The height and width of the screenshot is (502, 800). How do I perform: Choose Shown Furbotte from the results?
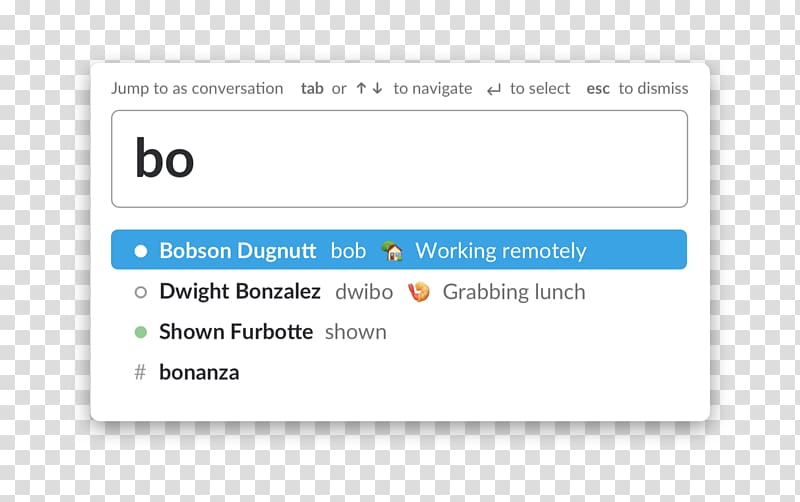pos(399,332)
